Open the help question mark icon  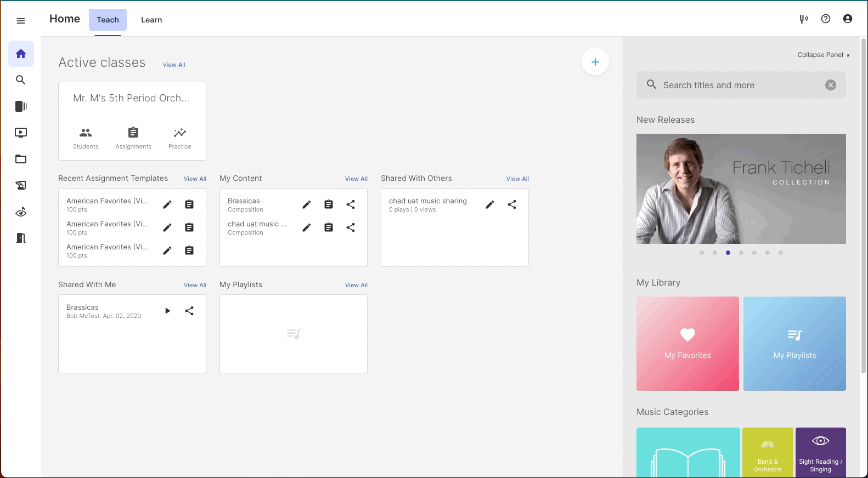pyautogui.click(x=826, y=19)
